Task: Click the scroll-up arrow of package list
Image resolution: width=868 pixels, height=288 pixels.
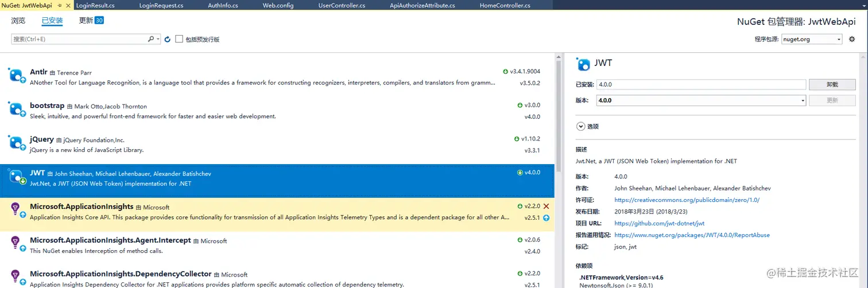Action: point(559,56)
